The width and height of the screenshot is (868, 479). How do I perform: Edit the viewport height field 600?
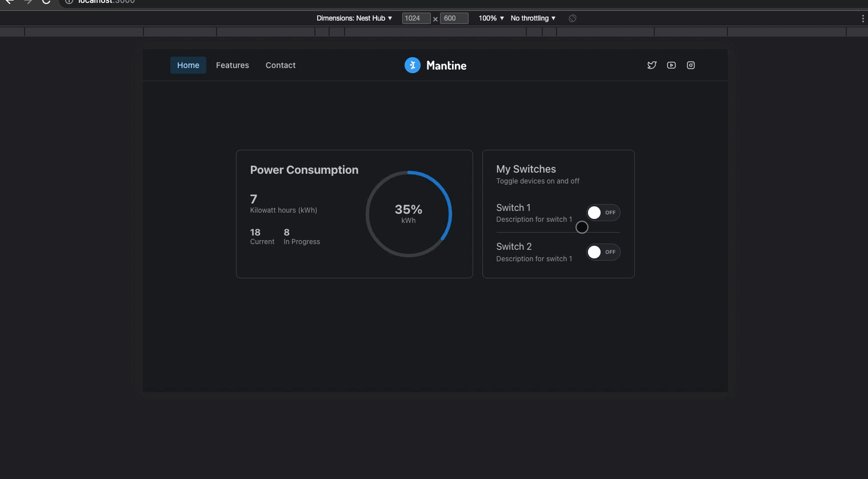[454, 18]
